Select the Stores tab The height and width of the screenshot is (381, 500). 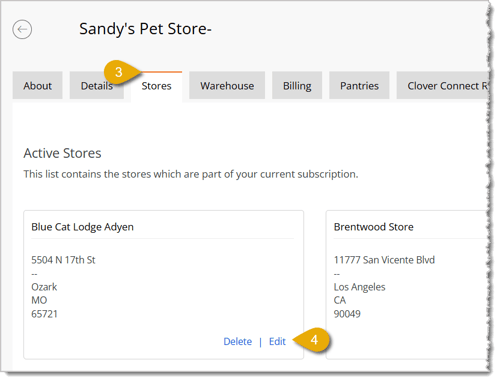tap(156, 86)
